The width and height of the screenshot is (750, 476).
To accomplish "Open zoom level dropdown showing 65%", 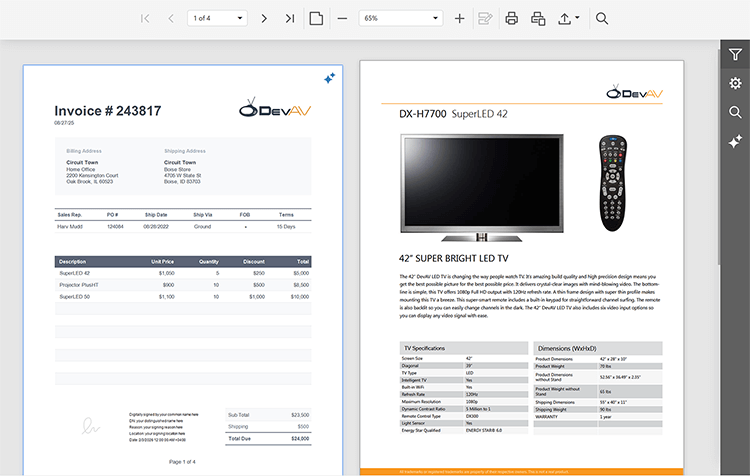I will tap(400, 18).
